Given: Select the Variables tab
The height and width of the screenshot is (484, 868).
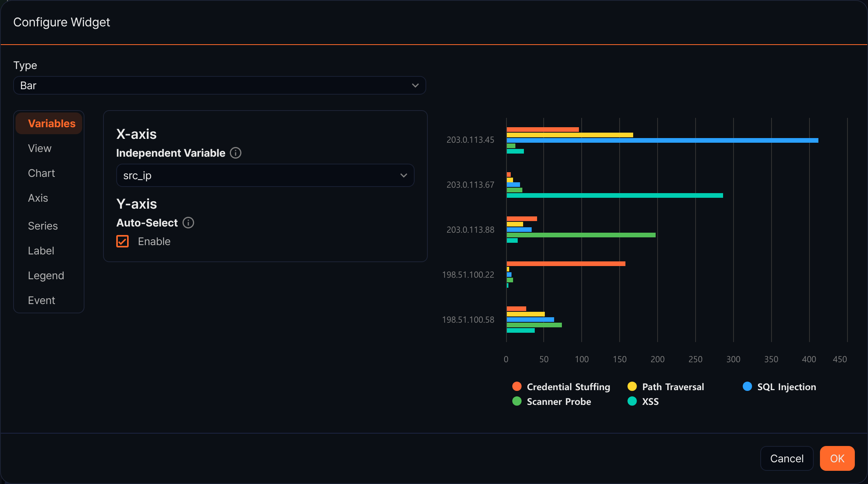Looking at the screenshot, I should pos(49,123).
